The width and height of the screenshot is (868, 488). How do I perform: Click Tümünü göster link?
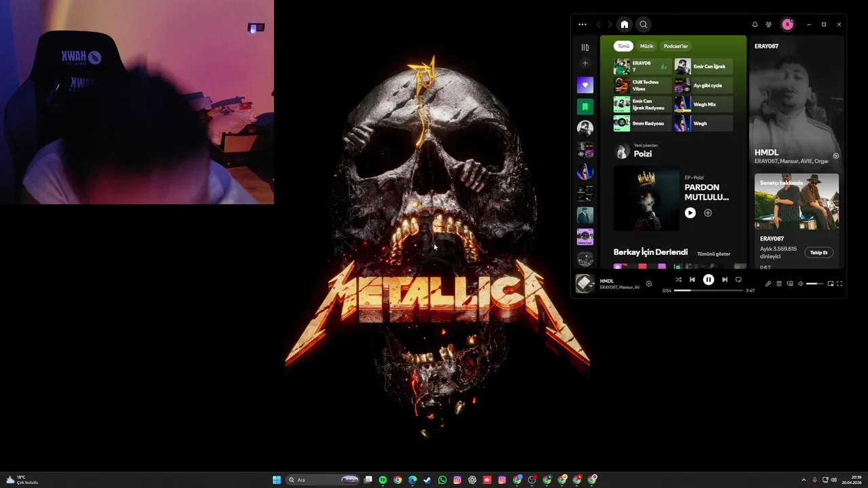pos(714,254)
